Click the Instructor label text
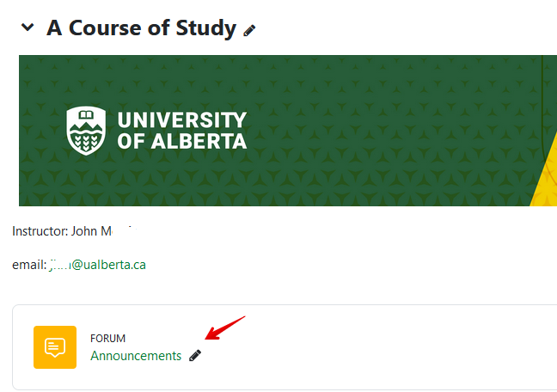 click(37, 231)
